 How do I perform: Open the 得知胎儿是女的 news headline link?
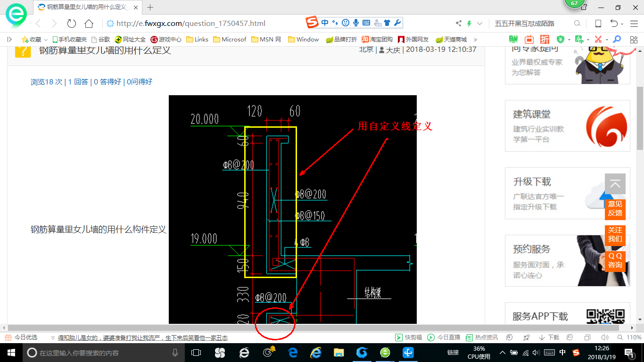pyautogui.click(x=143, y=337)
